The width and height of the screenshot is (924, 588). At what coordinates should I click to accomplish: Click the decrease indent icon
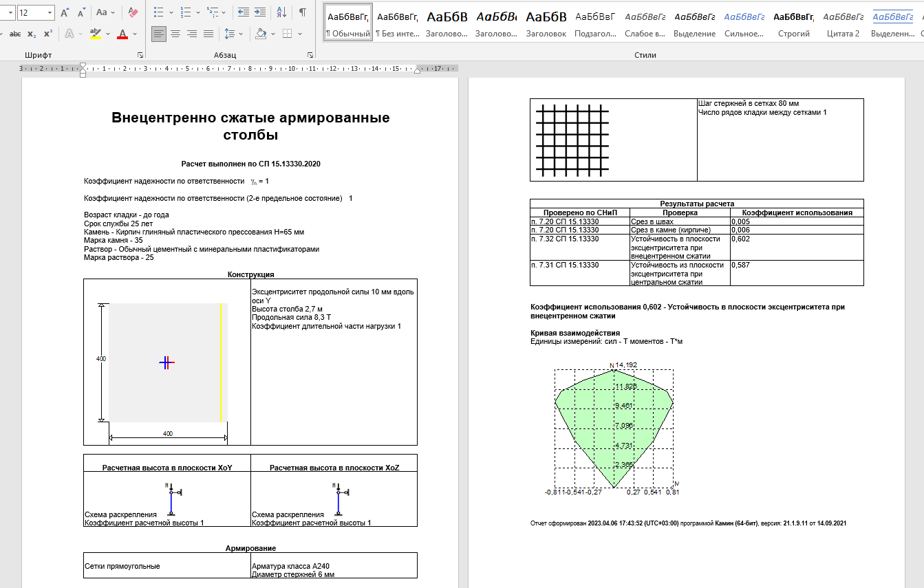pyautogui.click(x=242, y=12)
